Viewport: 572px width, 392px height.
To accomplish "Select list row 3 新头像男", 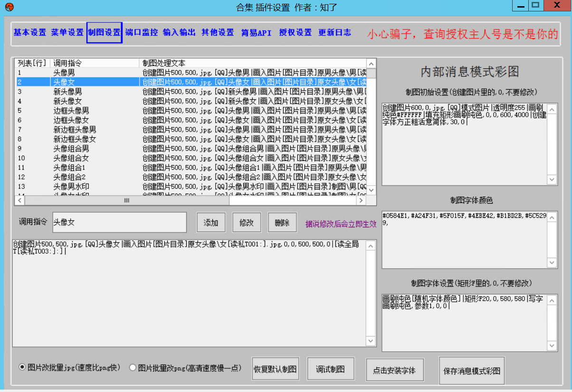I will [x=191, y=92].
